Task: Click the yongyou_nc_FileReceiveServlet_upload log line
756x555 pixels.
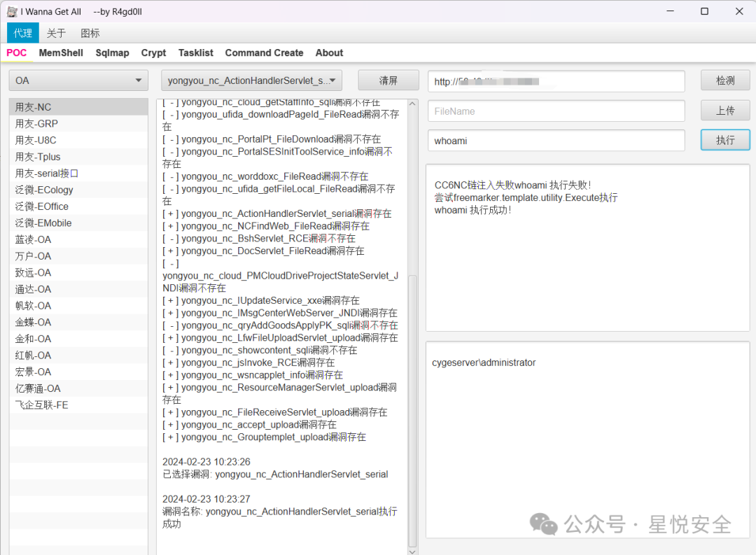Action: pos(275,413)
